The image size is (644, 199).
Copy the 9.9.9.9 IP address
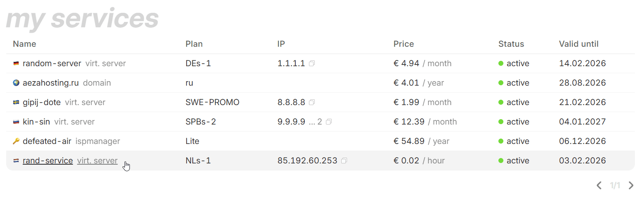pos(329,122)
